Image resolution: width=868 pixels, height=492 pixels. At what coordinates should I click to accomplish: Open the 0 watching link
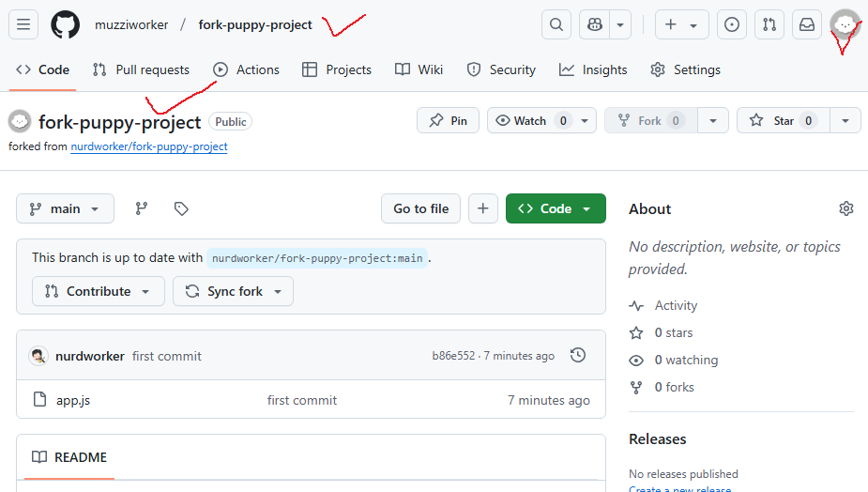[687, 360]
